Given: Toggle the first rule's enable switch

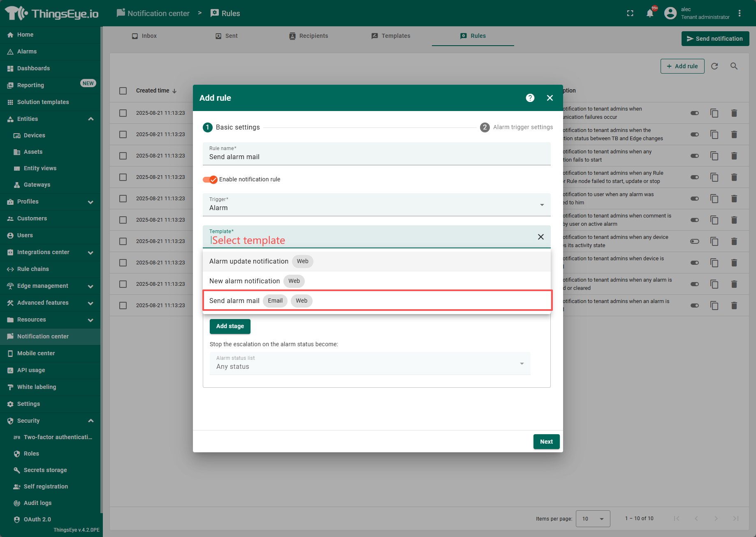Looking at the screenshot, I should tap(694, 113).
